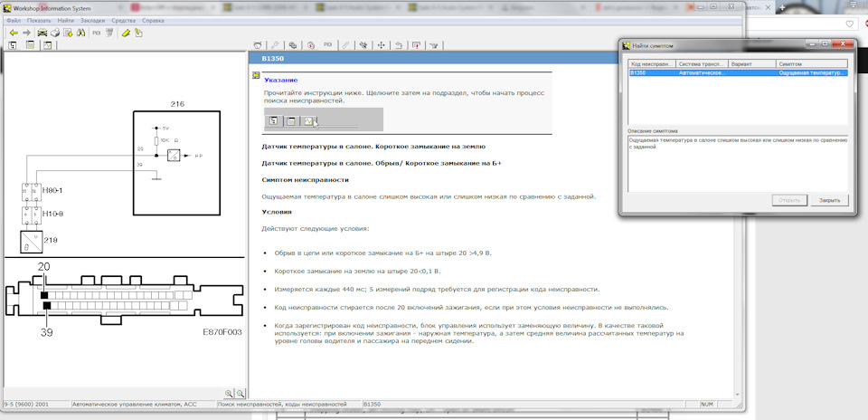Open short-to-ground cabin sensor section
This screenshot has height=420, width=868.
click(x=373, y=147)
